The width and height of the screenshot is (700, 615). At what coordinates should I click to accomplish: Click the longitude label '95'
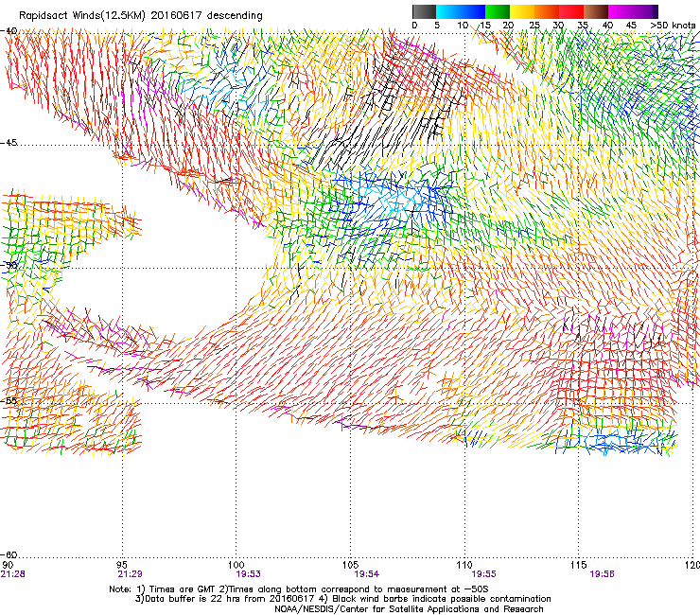(x=122, y=565)
